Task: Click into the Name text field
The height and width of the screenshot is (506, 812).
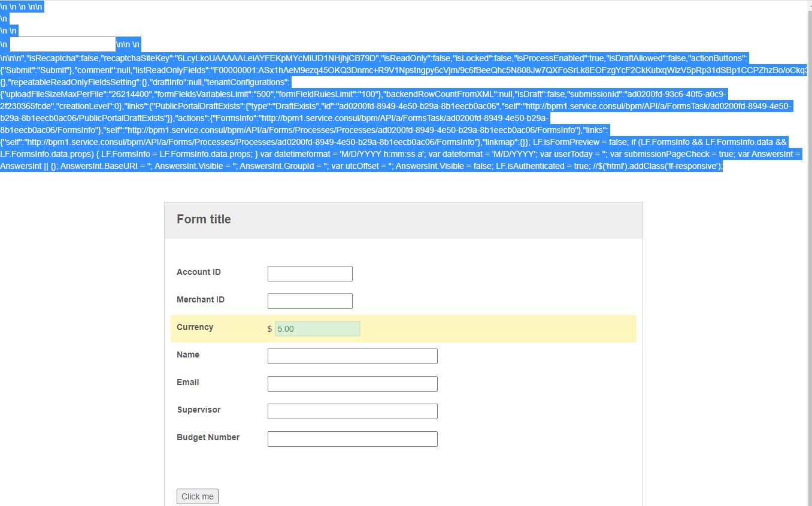Action: click(352, 356)
